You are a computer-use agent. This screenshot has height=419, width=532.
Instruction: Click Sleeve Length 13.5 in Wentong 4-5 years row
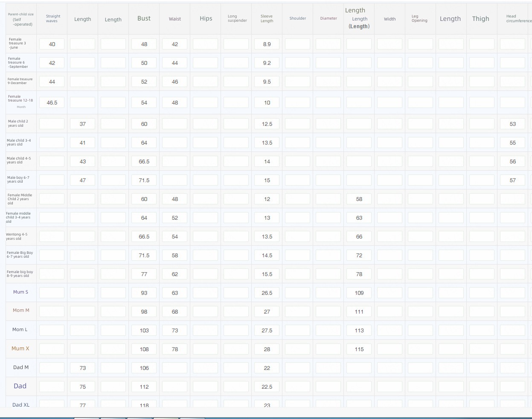pos(267,236)
